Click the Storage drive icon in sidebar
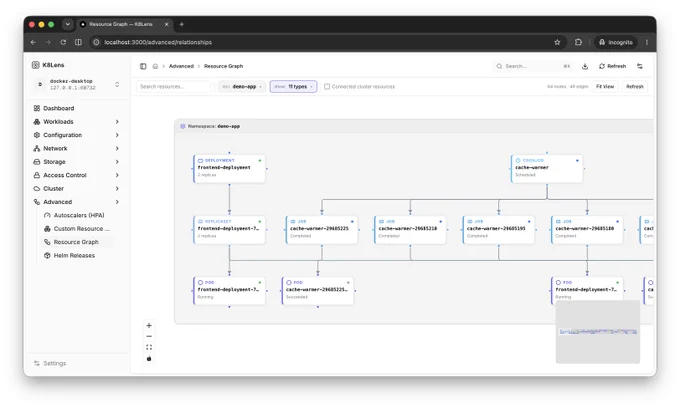The image size is (680, 408). point(37,162)
